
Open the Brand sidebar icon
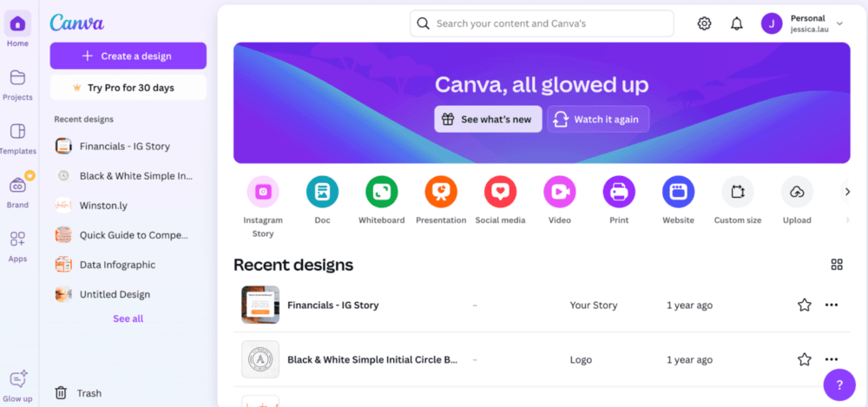click(x=17, y=185)
